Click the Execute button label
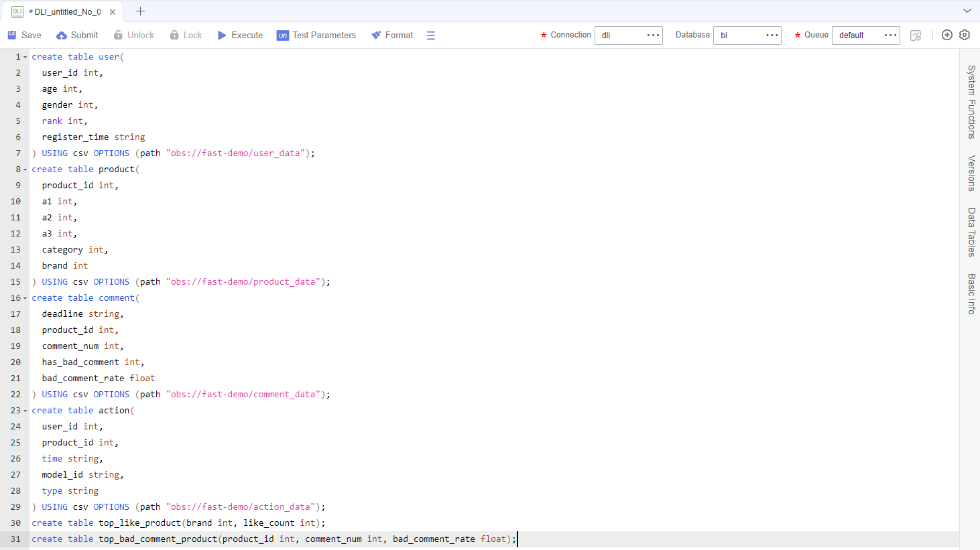The height and width of the screenshot is (550, 980). pos(247,36)
